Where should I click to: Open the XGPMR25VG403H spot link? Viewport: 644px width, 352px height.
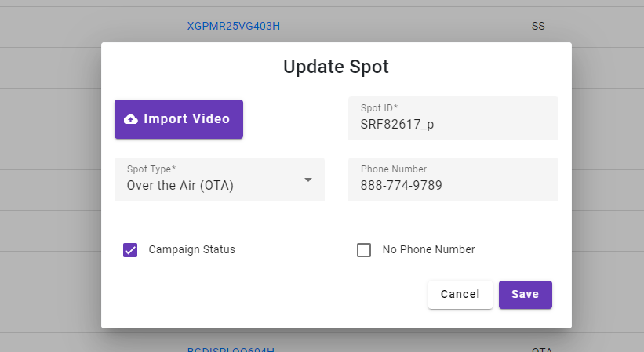click(x=233, y=26)
